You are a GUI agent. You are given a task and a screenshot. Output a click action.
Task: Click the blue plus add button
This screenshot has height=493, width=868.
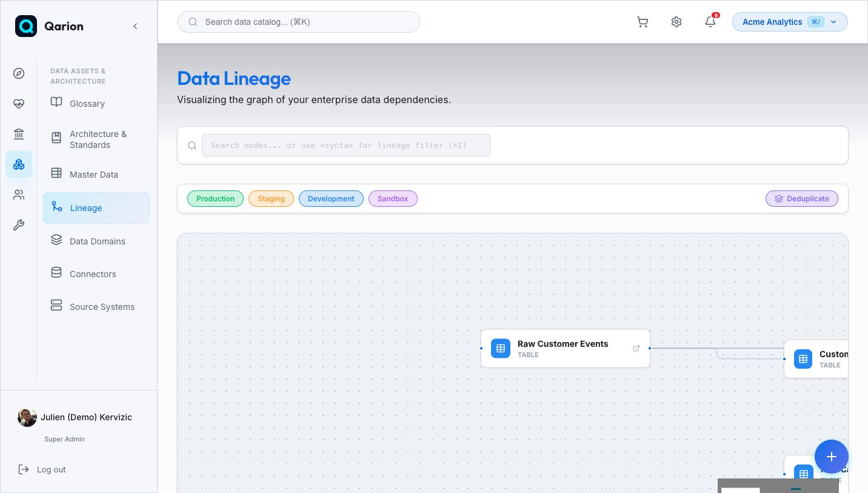tap(832, 457)
